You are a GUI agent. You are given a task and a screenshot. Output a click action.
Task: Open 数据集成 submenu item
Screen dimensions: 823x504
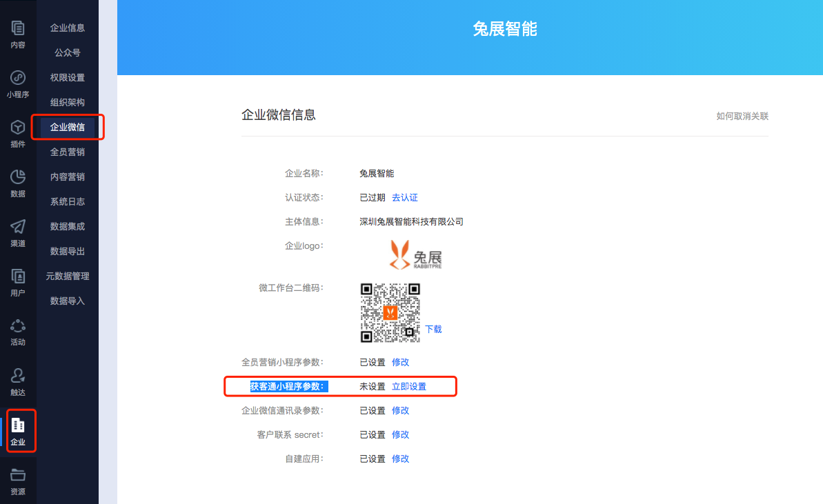click(67, 227)
